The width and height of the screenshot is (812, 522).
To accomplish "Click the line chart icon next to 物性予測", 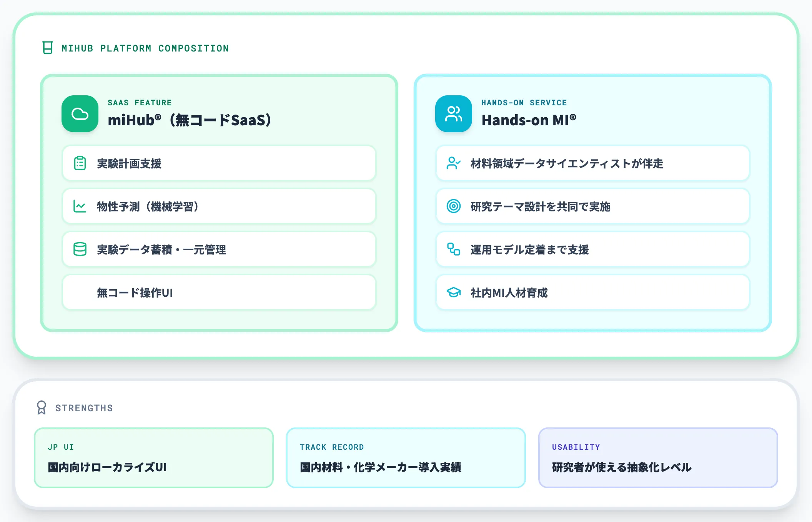I will 80,206.
